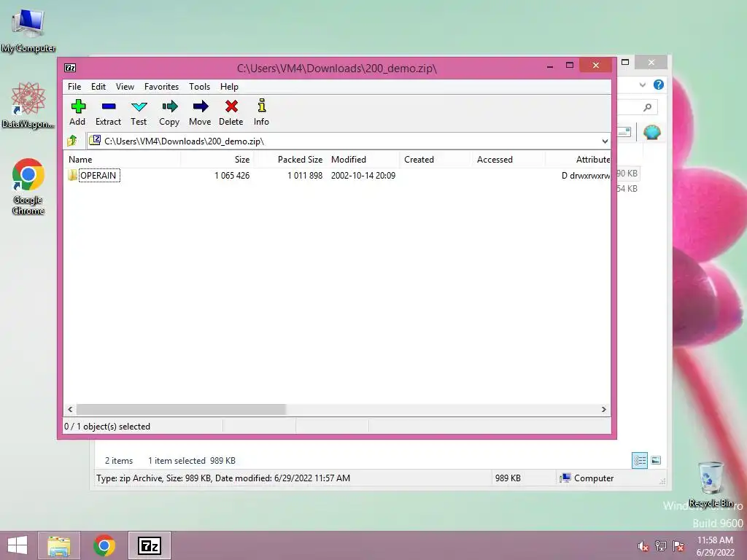This screenshot has height=560, width=747.
Task: Click the red Delete button
Action: tap(231, 112)
